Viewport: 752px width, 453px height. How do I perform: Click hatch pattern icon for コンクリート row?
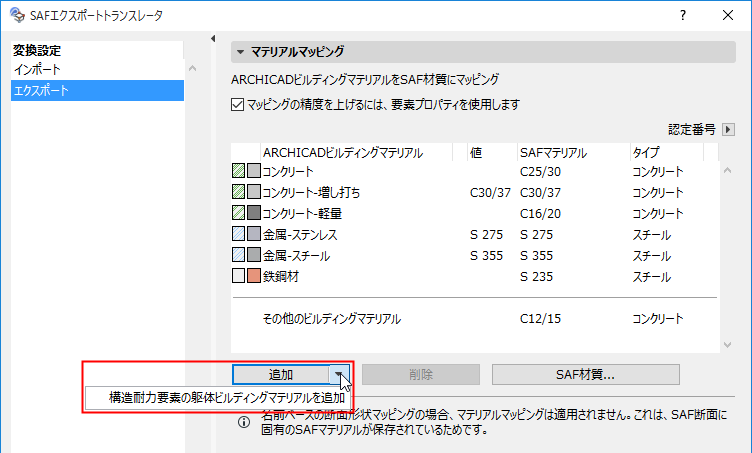click(238, 171)
